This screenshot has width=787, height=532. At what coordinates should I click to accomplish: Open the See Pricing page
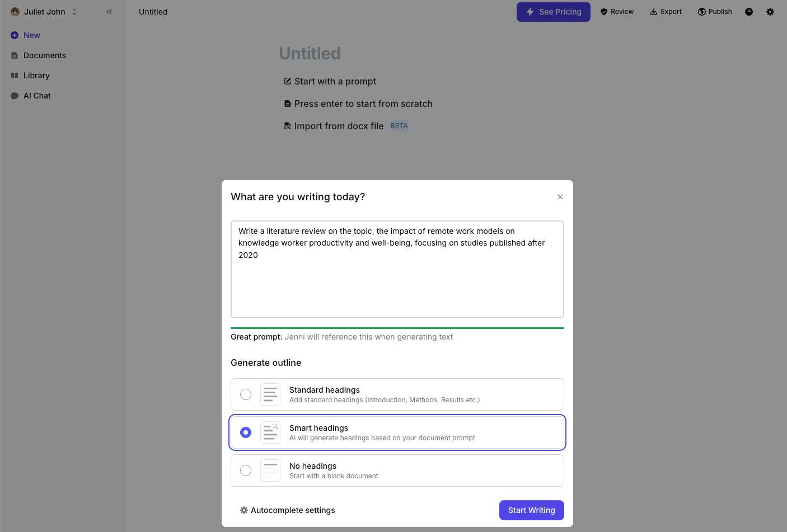(553, 11)
